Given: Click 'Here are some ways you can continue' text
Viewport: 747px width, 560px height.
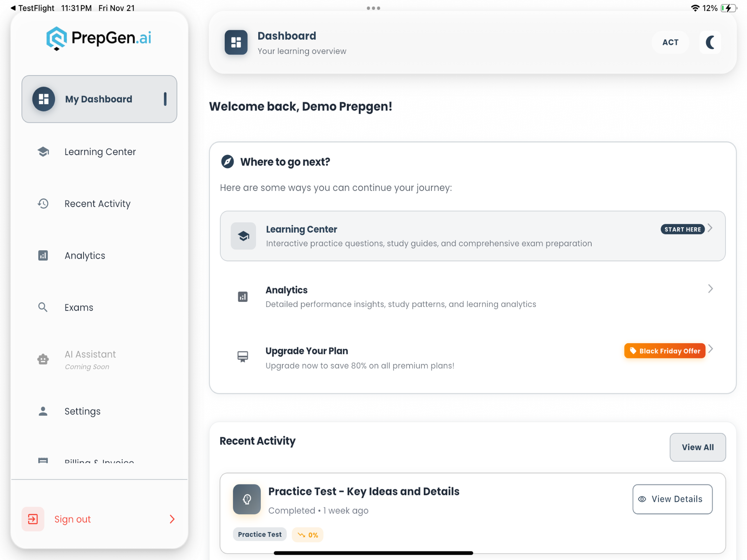Looking at the screenshot, I should click(336, 188).
